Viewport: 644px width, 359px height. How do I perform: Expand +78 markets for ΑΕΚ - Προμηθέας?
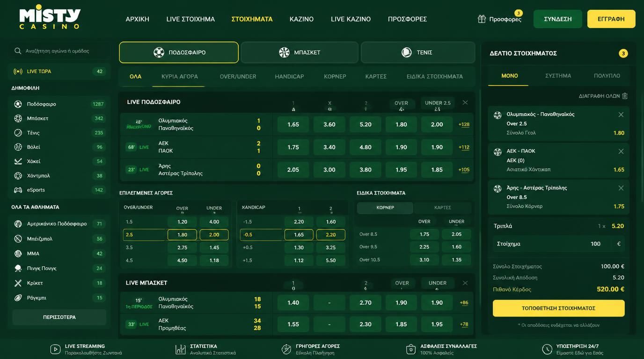(x=464, y=324)
